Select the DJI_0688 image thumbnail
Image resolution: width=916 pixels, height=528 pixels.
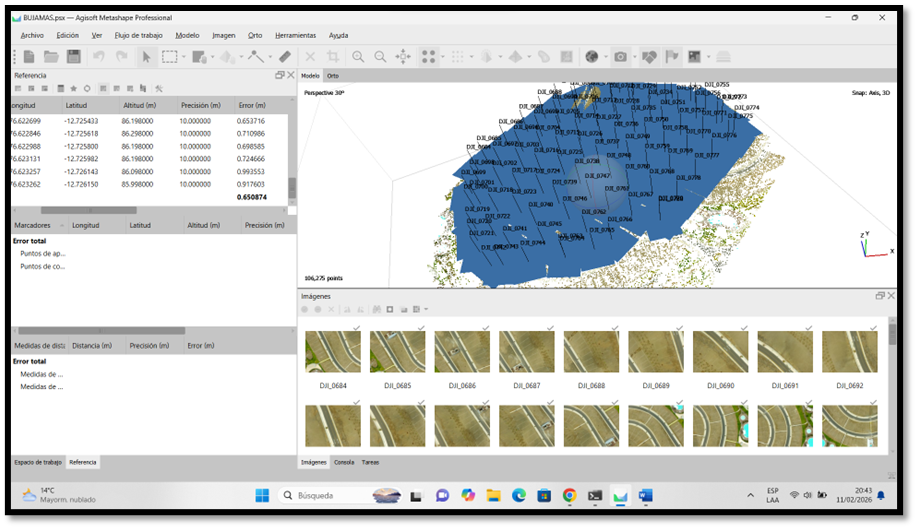point(591,352)
